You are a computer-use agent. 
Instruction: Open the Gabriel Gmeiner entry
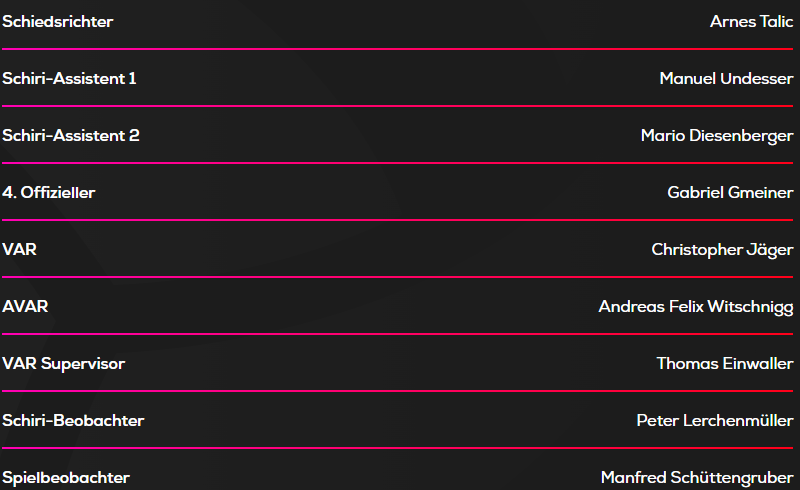click(x=730, y=193)
